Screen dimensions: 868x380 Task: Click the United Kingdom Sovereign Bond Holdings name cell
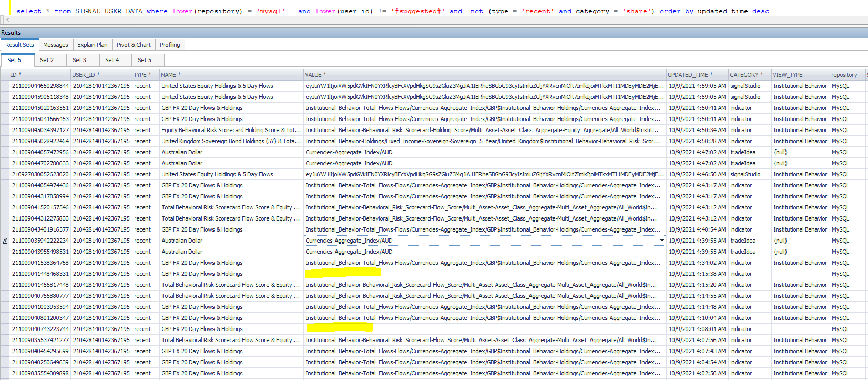tap(231, 141)
